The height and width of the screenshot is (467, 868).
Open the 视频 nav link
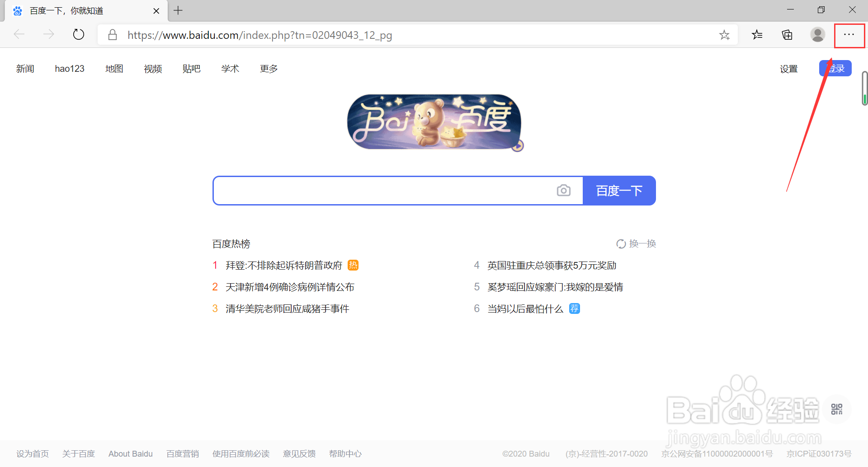[x=153, y=69]
